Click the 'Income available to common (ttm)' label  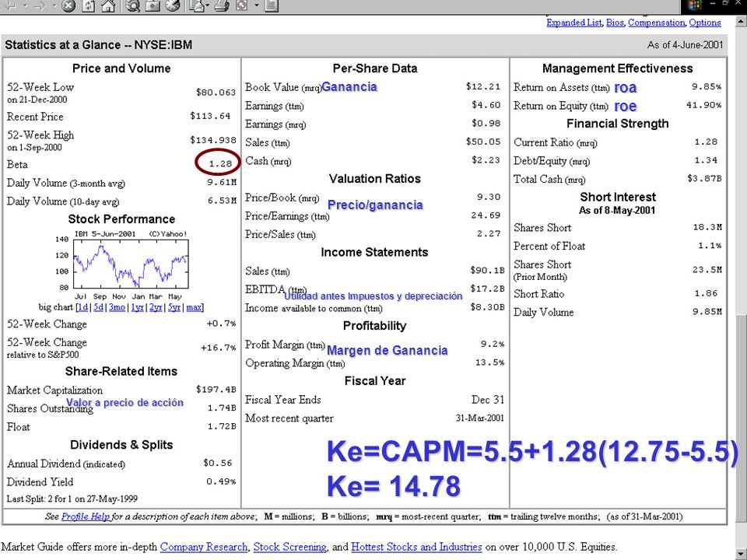coord(314,308)
